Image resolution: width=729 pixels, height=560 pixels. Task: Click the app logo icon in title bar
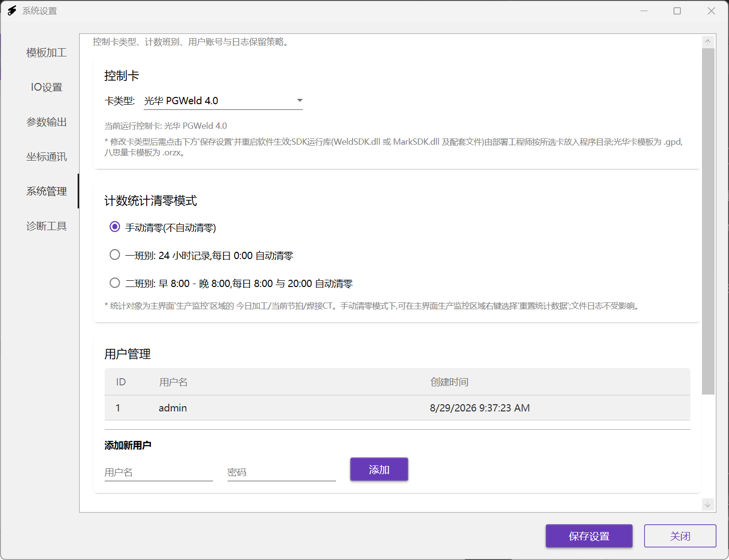click(x=12, y=11)
